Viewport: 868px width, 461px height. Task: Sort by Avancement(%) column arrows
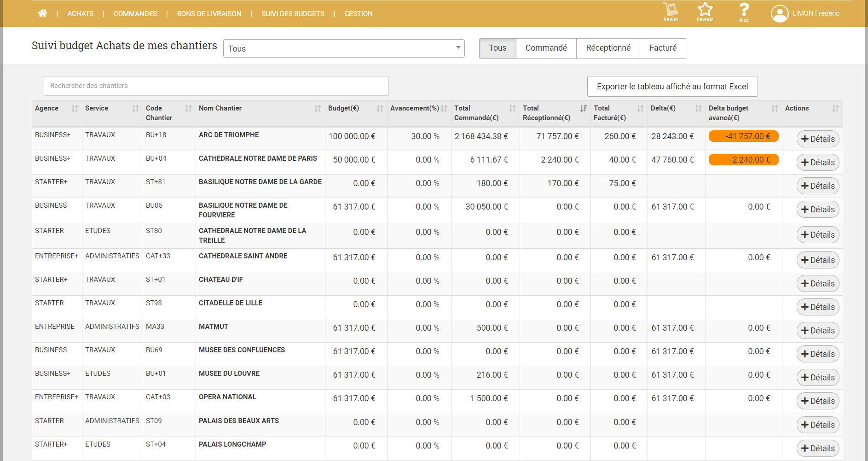point(444,108)
